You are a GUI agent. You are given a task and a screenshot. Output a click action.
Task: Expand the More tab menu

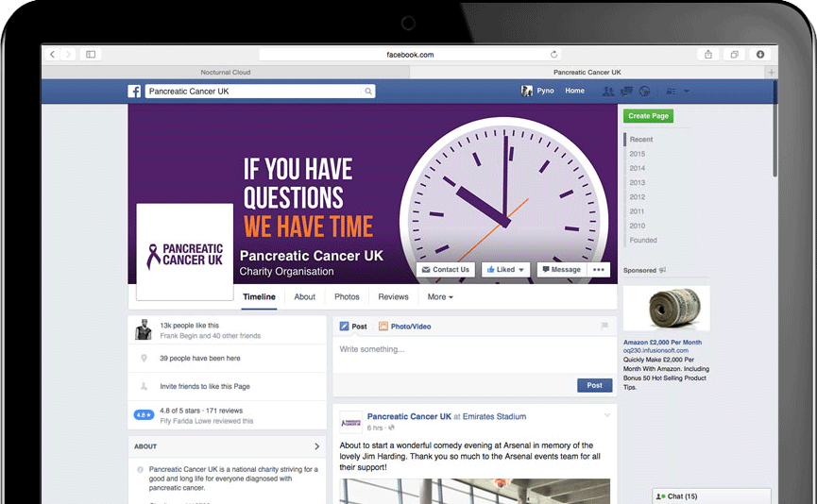[440, 296]
